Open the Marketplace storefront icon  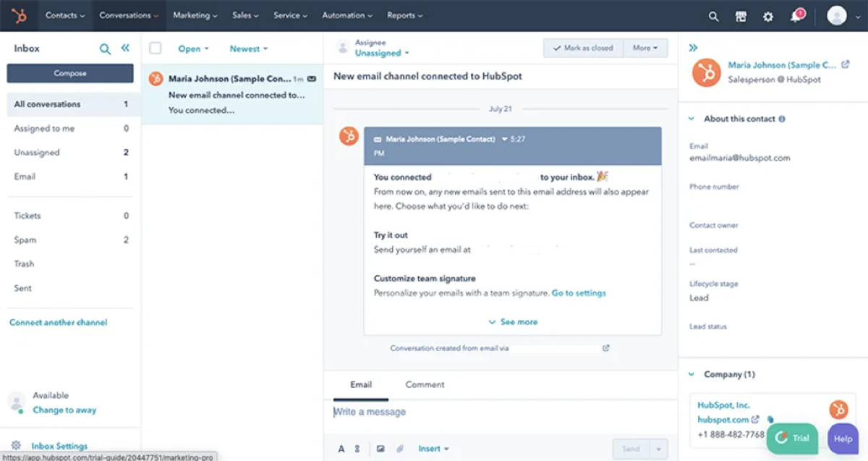click(741, 16)
